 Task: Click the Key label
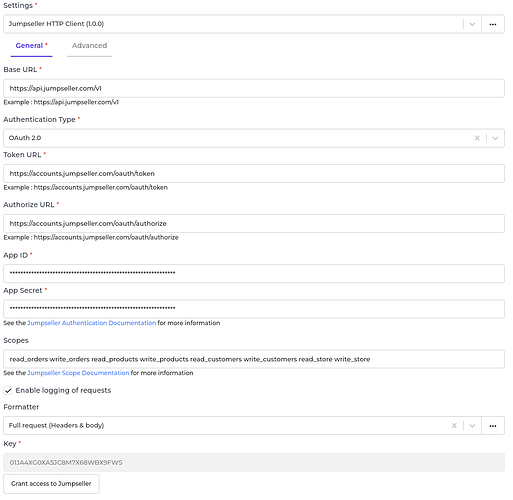click(10, 444)
